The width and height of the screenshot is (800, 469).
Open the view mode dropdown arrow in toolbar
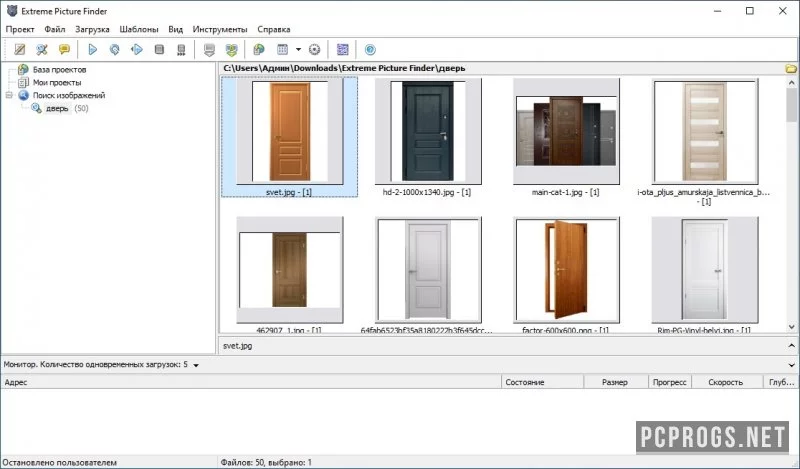point(298,50)
